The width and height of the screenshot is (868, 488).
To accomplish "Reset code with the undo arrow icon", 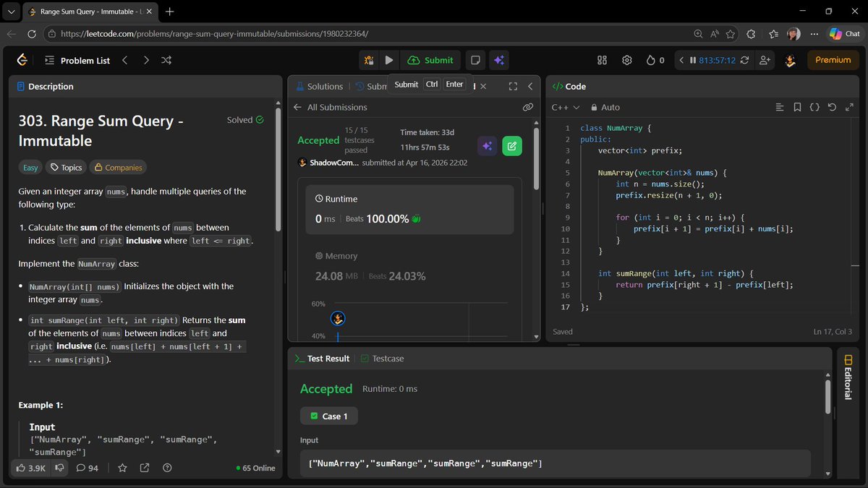I will [831, 106].
